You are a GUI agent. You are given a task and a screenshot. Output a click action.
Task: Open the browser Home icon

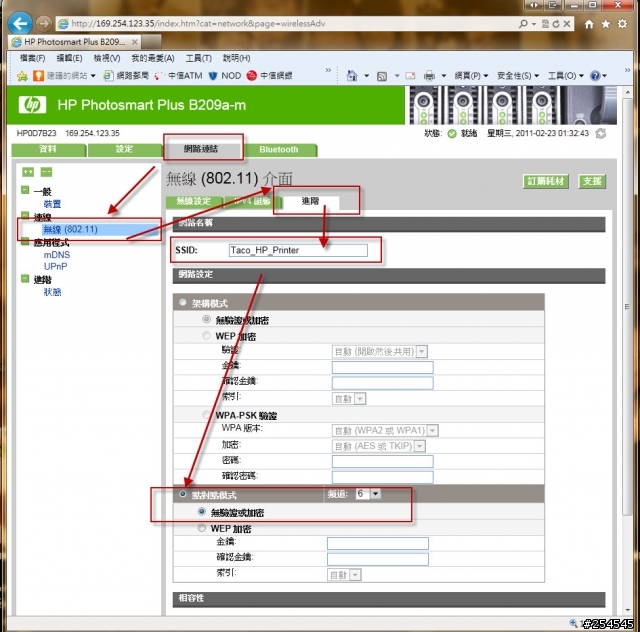tap(589, 24)
